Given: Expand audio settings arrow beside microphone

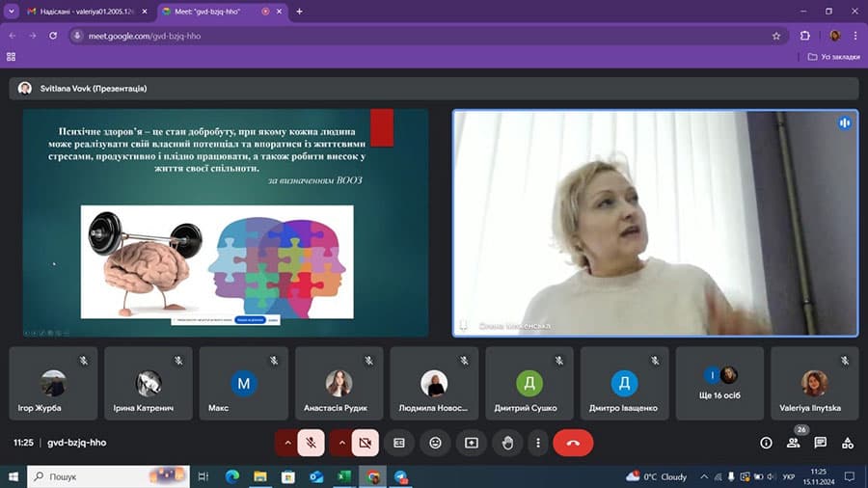Looking at the screenshot, I should pyautogui.click(x=286, y=443).
